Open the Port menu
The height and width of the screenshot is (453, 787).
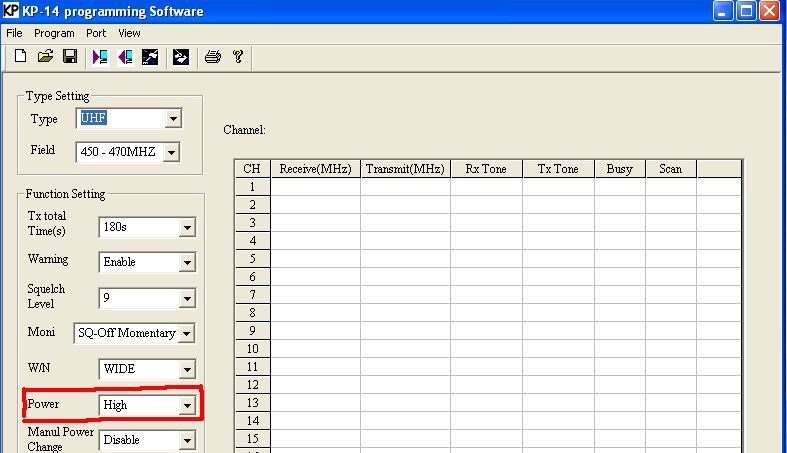[96, 33]
